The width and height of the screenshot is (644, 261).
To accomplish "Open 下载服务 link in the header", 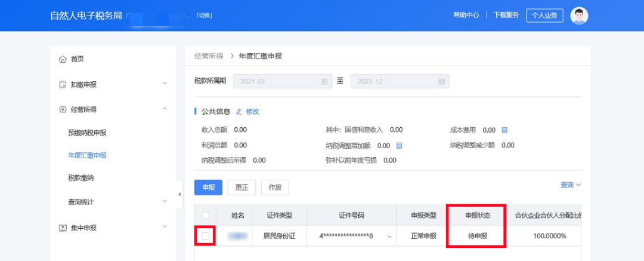I will pyautogui.click(x=506, y=15).
